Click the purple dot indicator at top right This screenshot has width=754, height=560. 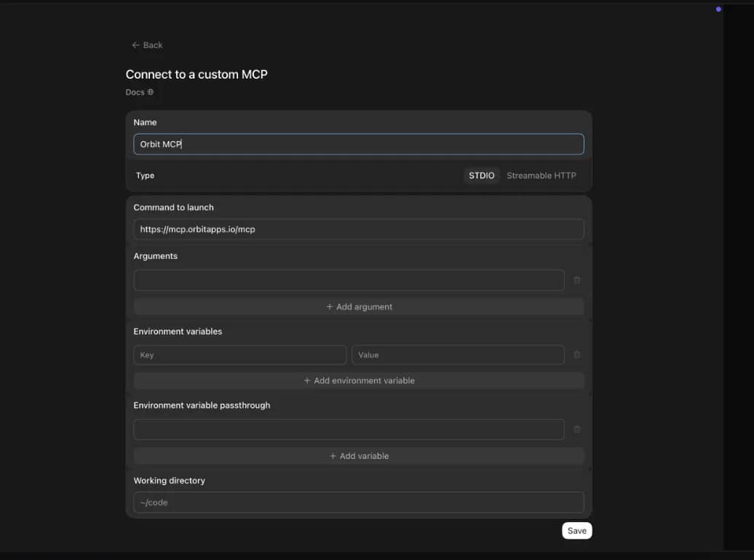coord(718,9)
